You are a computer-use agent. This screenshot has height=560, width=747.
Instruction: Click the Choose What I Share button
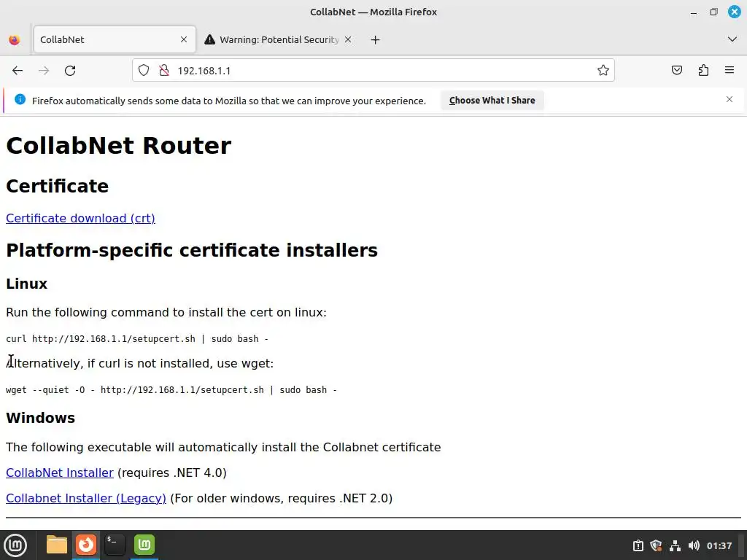tap(492, 101)
